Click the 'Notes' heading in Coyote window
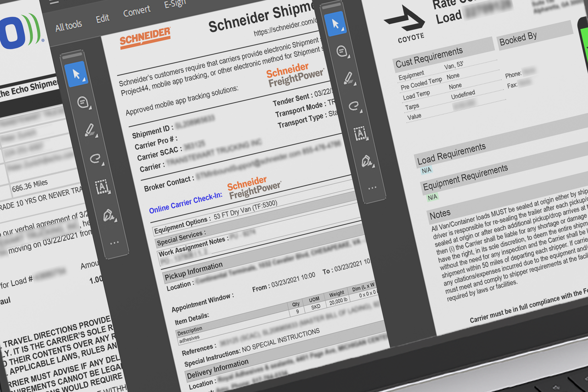 click(x=440, y=214)
